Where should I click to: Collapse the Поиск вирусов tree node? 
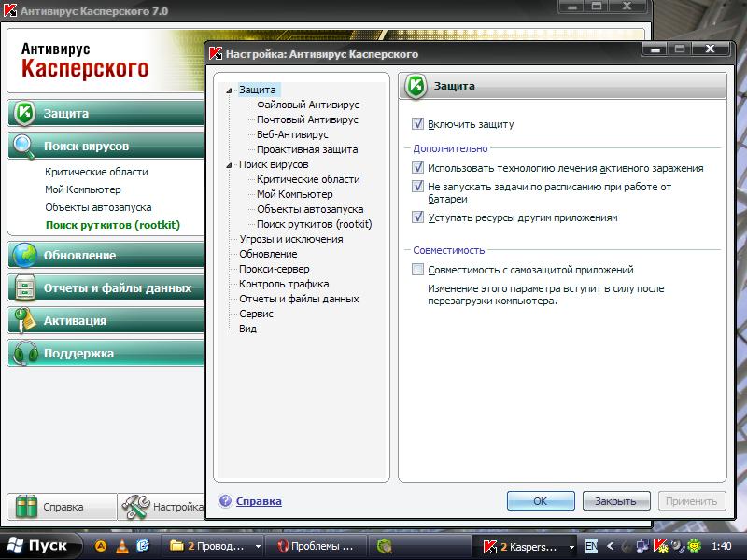pos(229,165)
